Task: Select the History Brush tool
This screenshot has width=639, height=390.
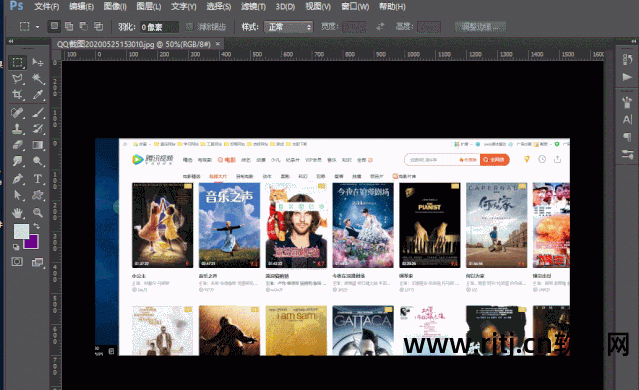Action: [x=38, y=129]
